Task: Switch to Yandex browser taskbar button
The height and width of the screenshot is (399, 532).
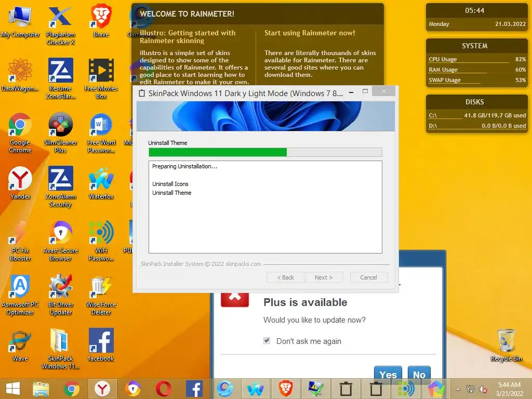Action: coord(102,389)
